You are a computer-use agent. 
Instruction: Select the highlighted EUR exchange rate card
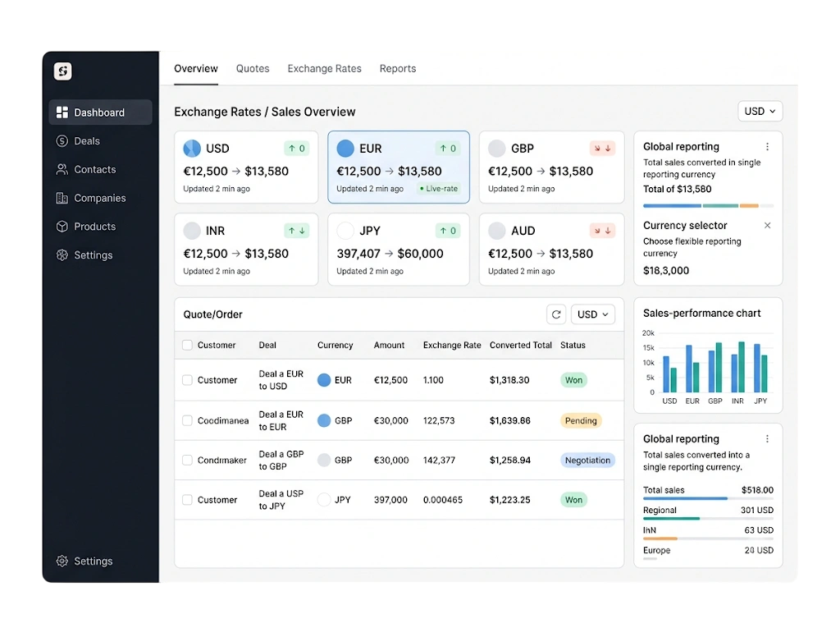click(399, 167)
